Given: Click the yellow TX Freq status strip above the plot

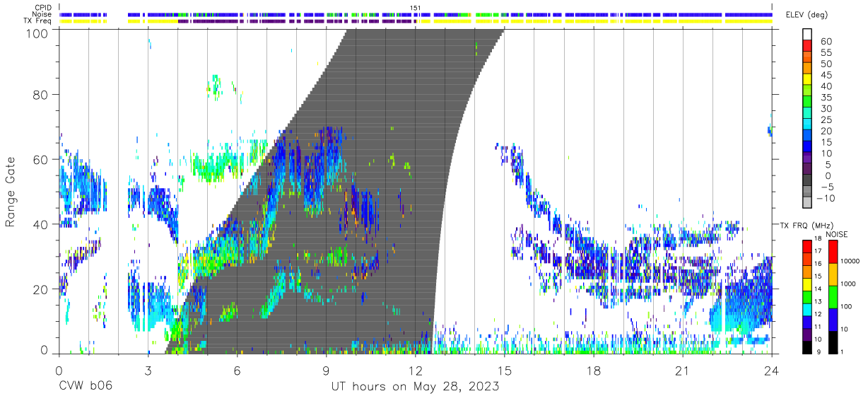Looking at the screenshot, I should point(416,21).
